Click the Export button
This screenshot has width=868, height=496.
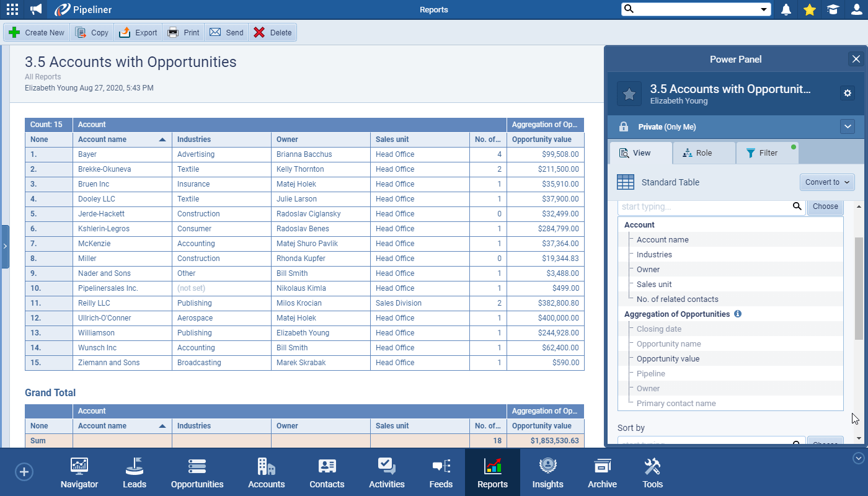point(138,33)
